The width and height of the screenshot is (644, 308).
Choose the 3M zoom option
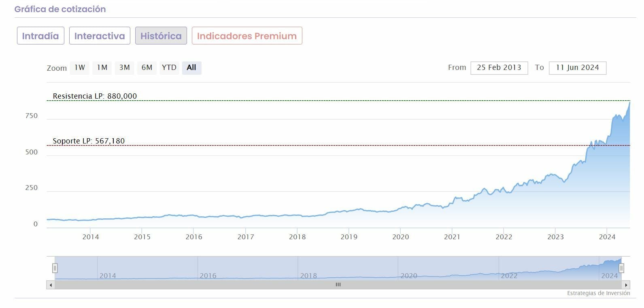124,68
